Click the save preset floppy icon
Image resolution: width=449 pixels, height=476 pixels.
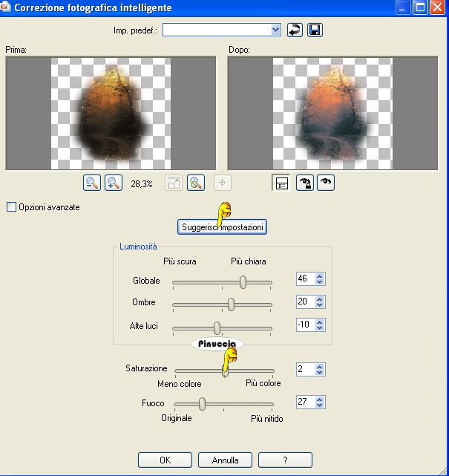point(315,30)
